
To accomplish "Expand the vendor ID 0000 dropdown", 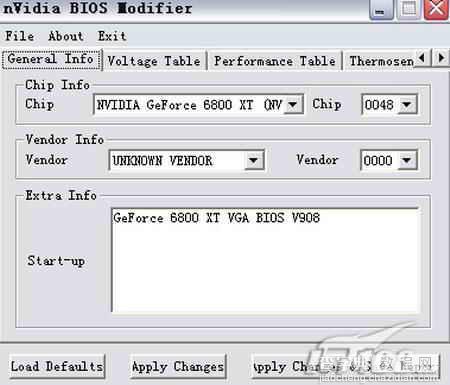I will 407,161.
